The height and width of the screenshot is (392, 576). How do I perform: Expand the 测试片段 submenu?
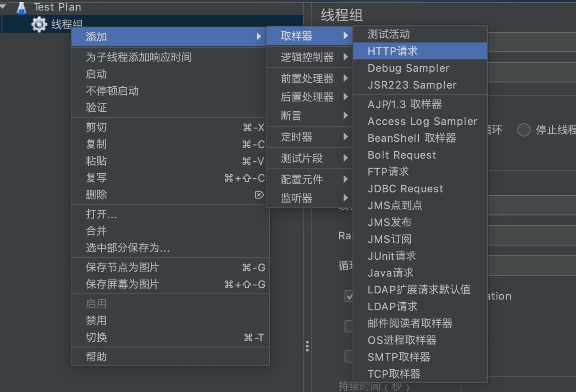pos(309,158)
